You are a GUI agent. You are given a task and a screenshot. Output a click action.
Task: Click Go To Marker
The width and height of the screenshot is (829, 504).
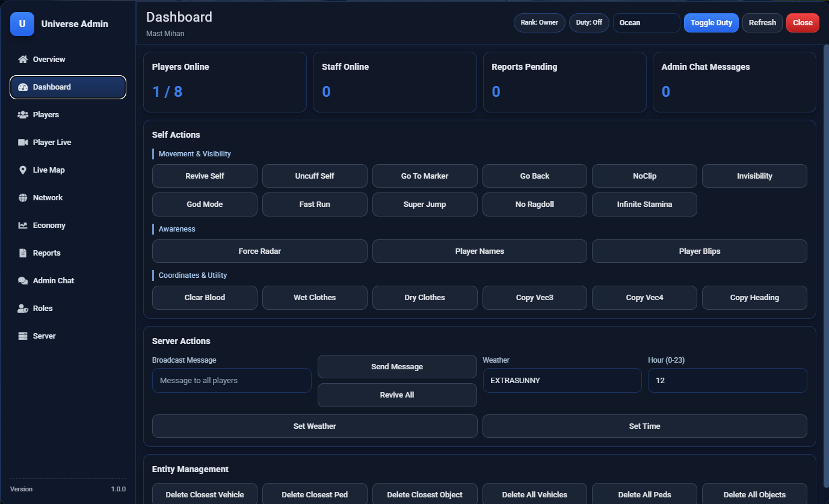(x=425, y=176)
